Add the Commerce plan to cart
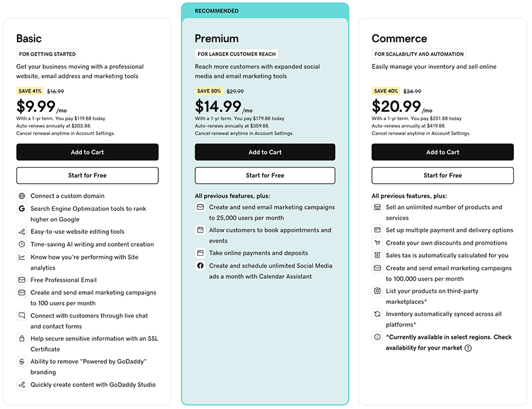Image resolution: width=532 pixels, height=409 pixels. (442, 152)
